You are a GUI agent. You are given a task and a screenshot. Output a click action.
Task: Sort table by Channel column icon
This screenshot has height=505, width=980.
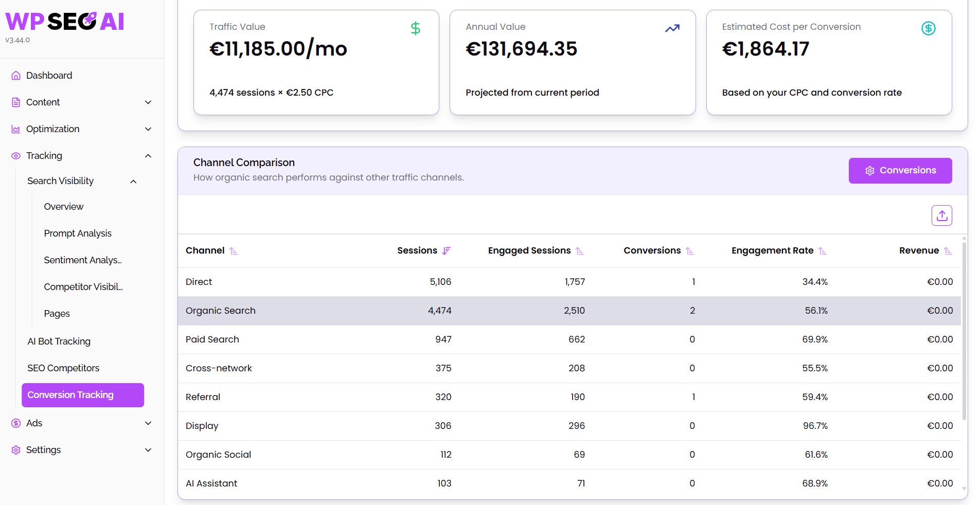point(234,251)
